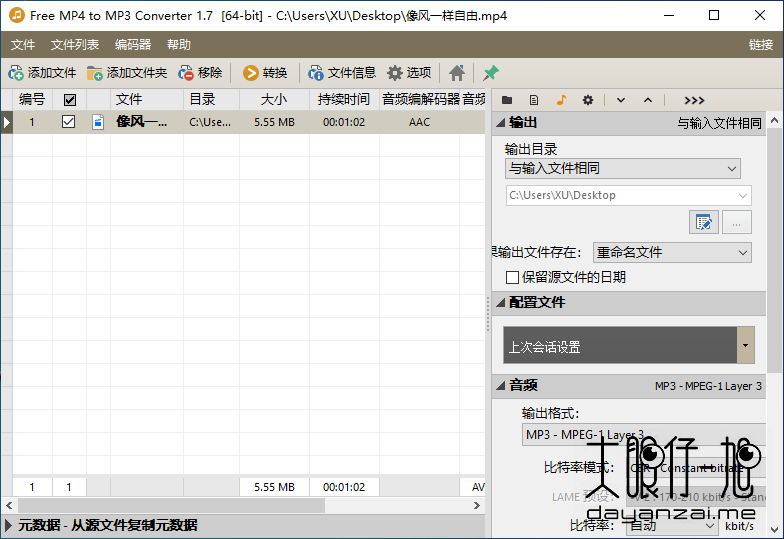
Task: Click the edit output path icon button
Action: pyautogui.click(x=704, y=222)
